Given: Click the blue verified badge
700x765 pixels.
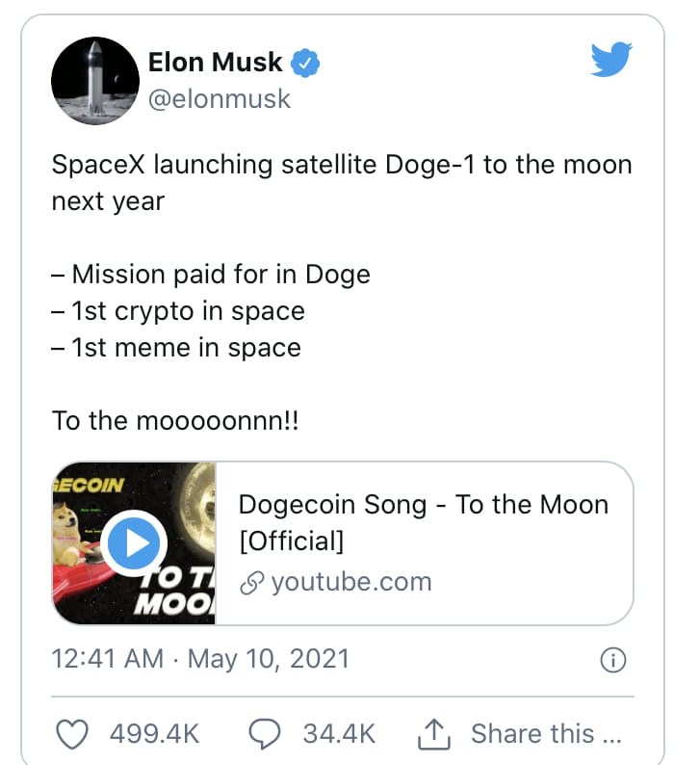Looking at the screenshot, I should (x=305, y=63).
